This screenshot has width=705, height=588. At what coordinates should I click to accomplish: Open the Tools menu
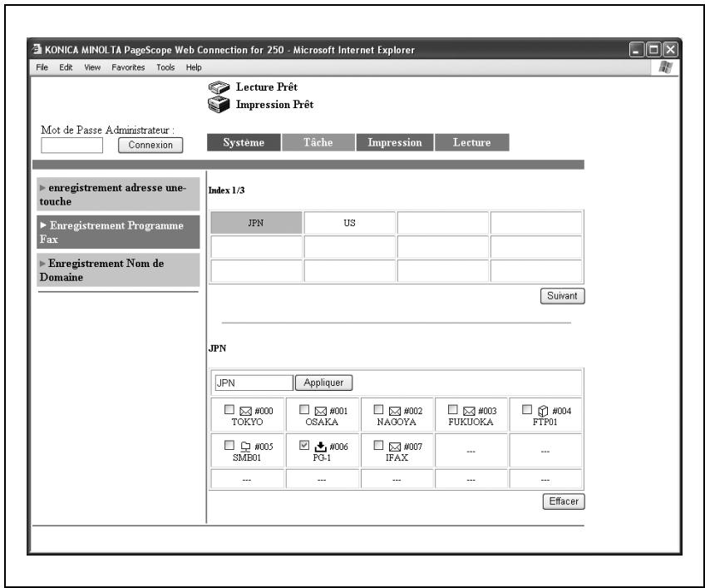165,67
